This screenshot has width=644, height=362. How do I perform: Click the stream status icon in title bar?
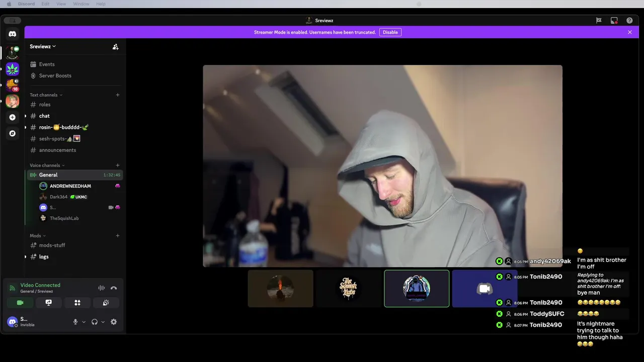(614, 21)
